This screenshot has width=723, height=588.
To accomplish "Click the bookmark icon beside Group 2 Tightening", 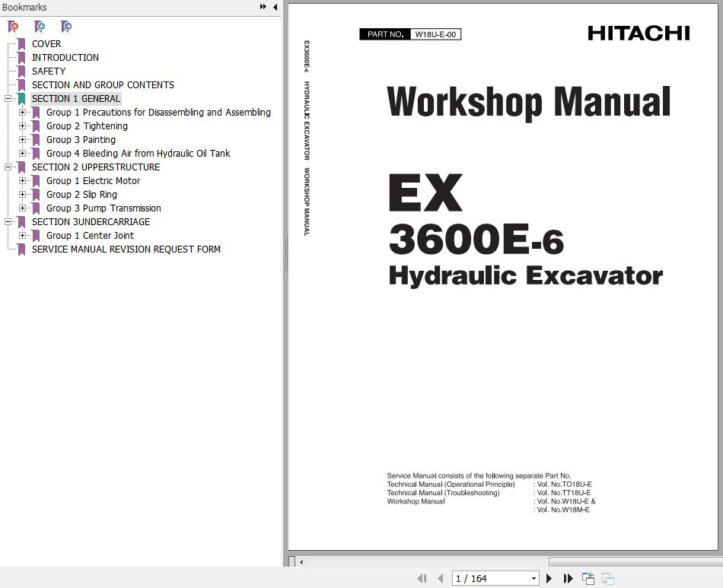I will tap(36, 126).
